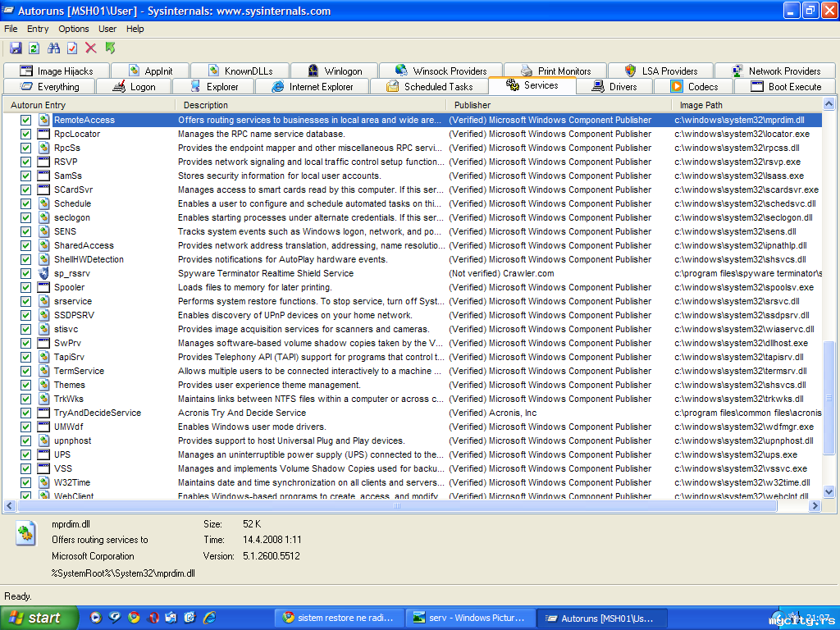Click the TryAndDecideService entry icon

(43, 413)
